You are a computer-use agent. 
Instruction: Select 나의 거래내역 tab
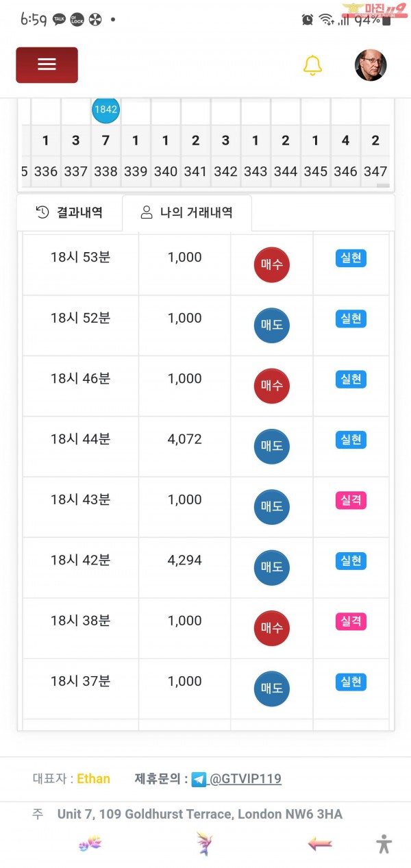point(187,212)
